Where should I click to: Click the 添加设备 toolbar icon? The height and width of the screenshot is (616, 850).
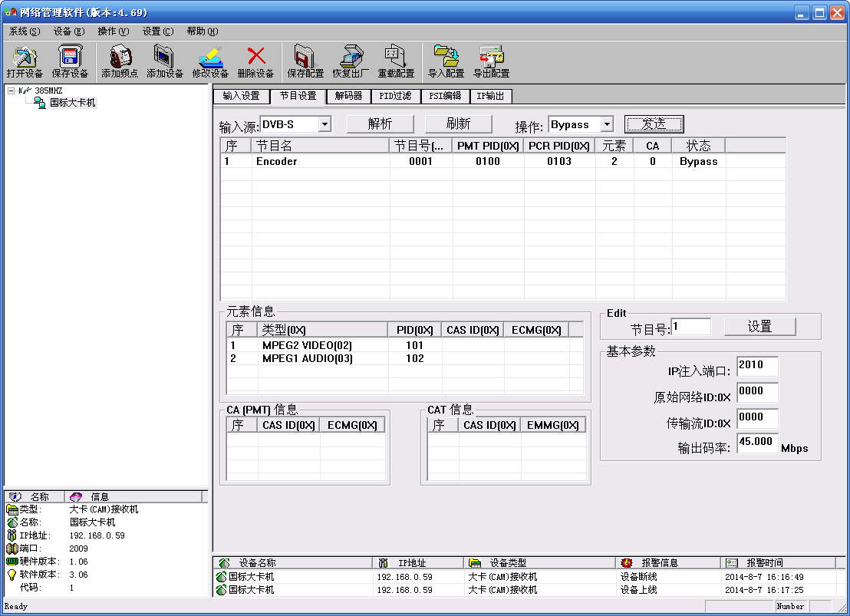pos(164,57)
